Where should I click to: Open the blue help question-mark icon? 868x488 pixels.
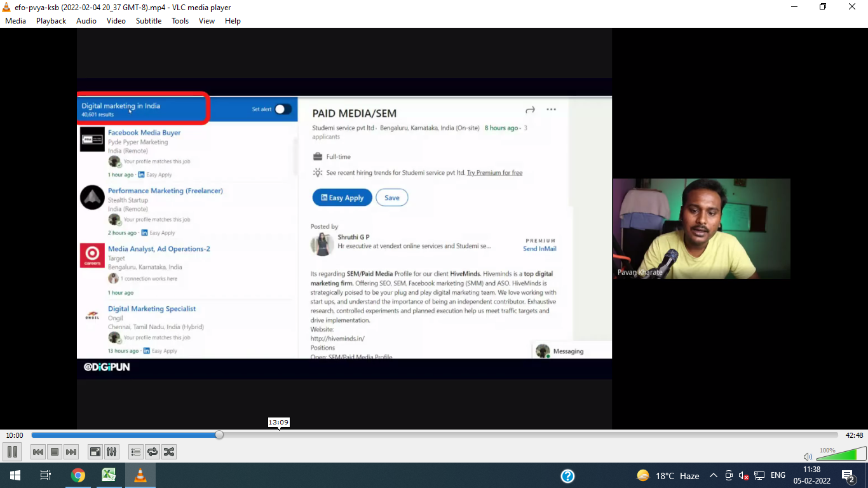coord(567,476)
